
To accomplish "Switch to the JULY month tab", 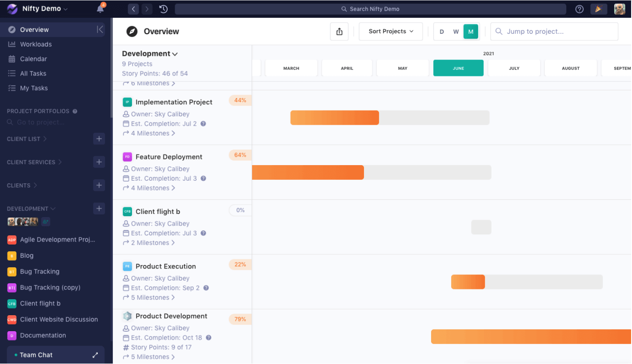I will (514, 68).
